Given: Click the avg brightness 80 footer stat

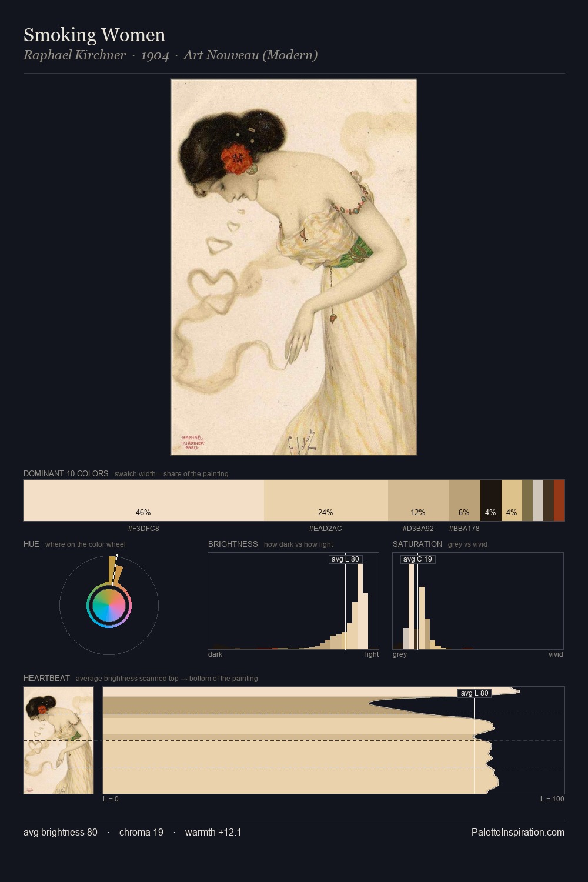Looking at the screenshot, I should [x=61, y=833].
